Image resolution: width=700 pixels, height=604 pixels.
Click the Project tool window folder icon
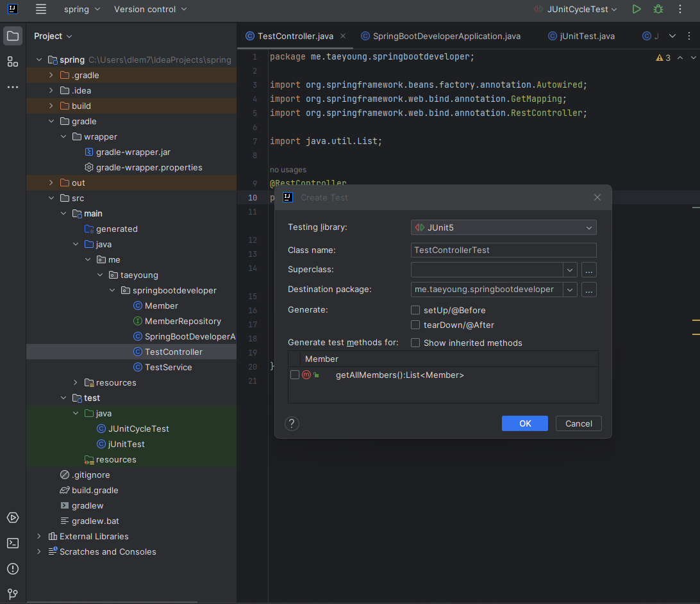[x=13, y=36]
